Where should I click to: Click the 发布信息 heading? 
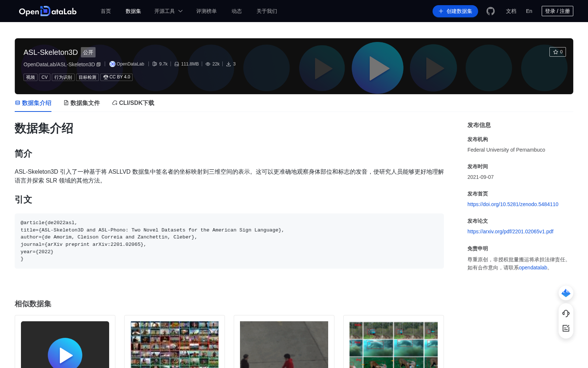479,125
